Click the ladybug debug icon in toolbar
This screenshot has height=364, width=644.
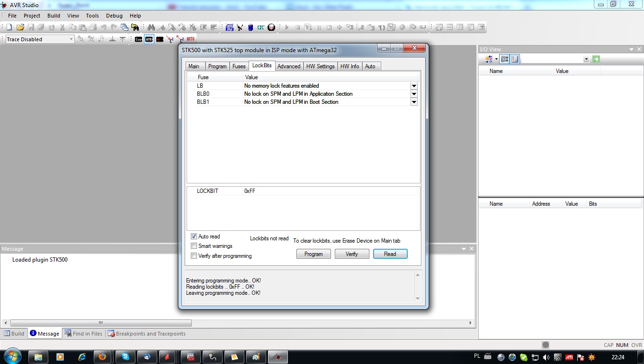tap(271, 27)
